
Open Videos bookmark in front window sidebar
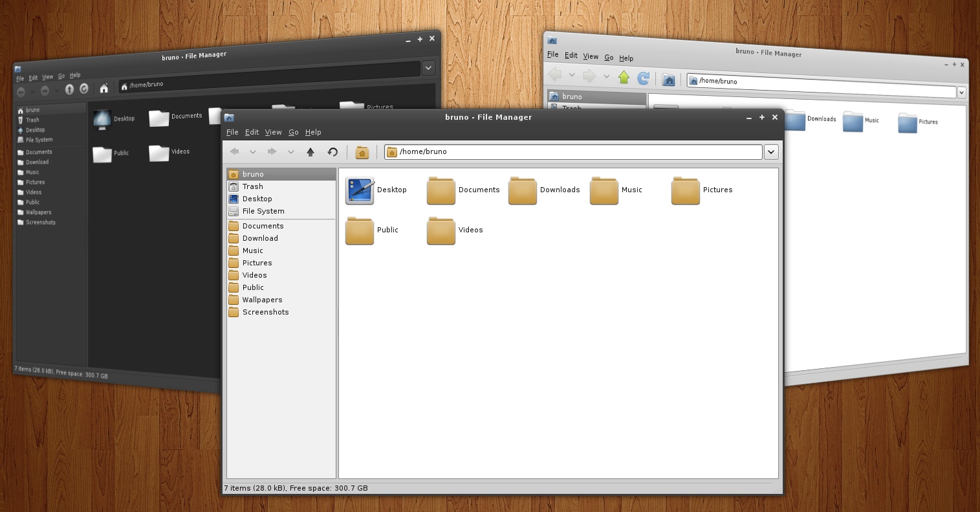click(x=281, y=275)
